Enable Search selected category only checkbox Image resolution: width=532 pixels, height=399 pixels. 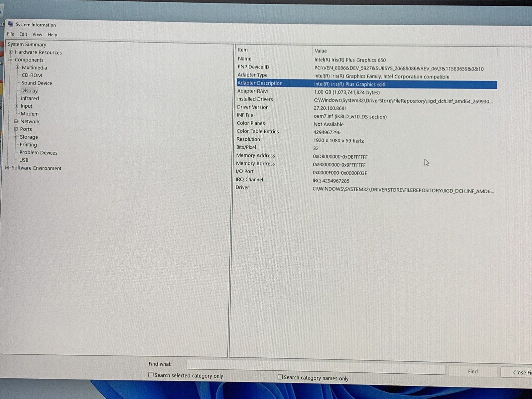coord(151,375)
